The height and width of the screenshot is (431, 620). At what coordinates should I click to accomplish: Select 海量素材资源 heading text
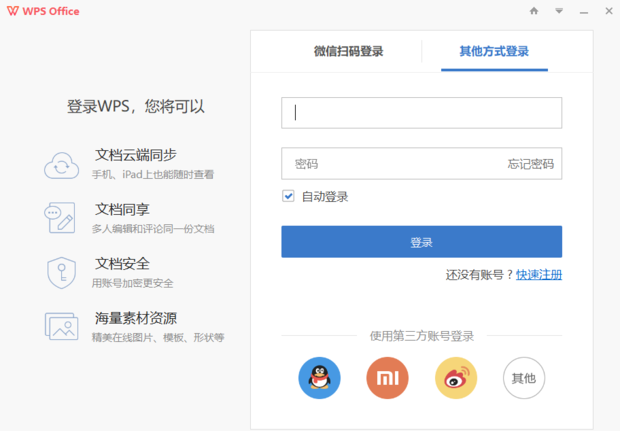click(136, 318)
